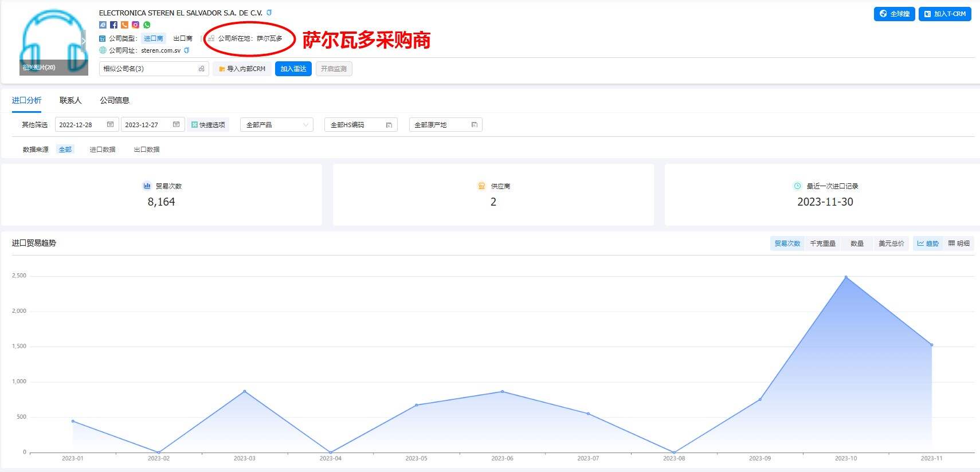Viewport: 980px width, 472px height.
Task: Open the 全部HS编码 selector
Action: tap(361, 125)
